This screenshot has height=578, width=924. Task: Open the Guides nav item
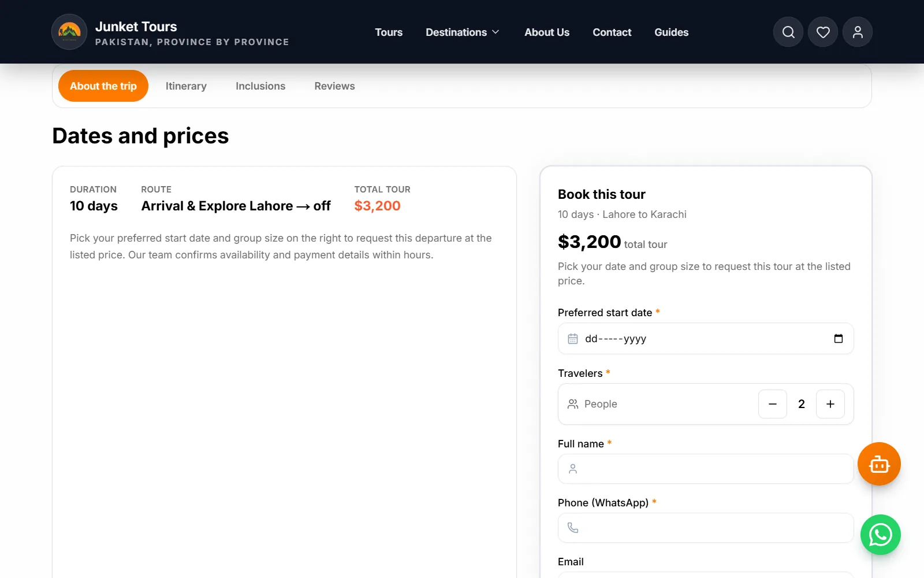671,32
